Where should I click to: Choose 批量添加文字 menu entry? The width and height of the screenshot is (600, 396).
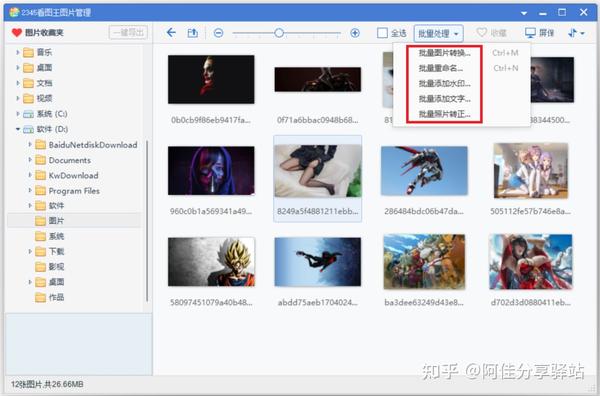(x=444, y=99)
